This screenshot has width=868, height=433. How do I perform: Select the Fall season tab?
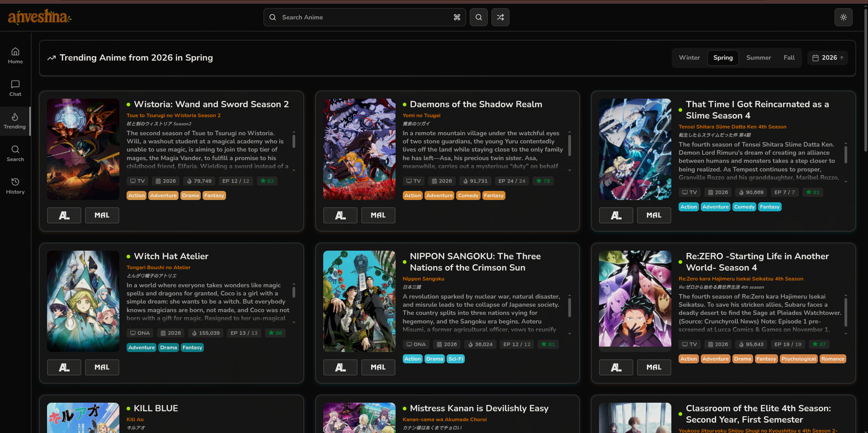789,57
